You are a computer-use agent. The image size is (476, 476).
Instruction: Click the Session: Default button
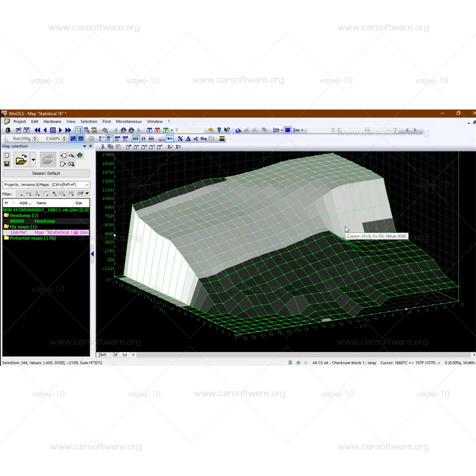(x=46, y=173)
